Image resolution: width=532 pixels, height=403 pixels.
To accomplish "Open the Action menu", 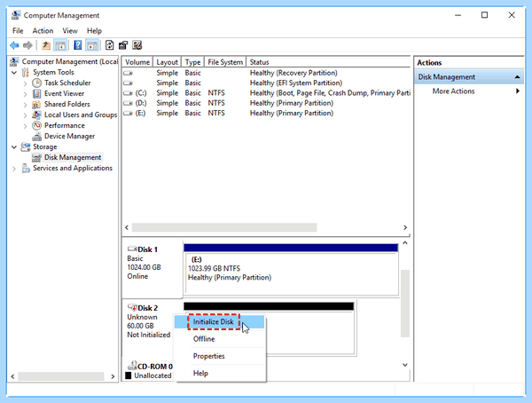I will click(43, 30).
